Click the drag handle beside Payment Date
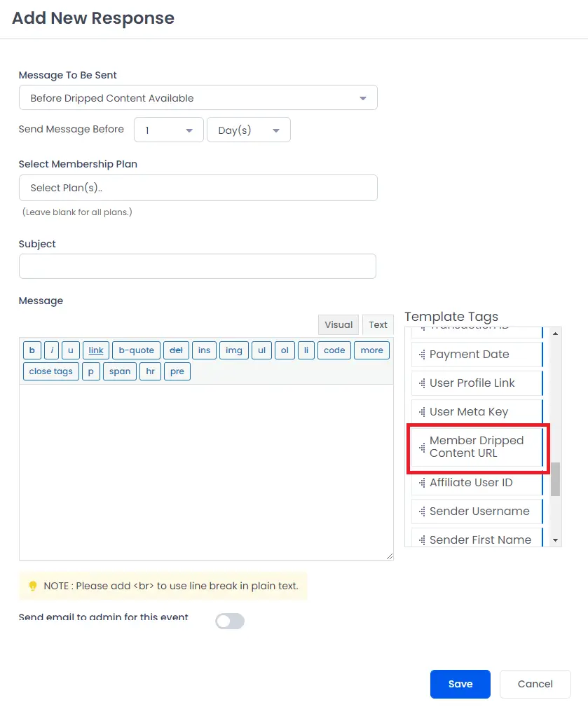 pyautogui.click(x=422, y=355)
